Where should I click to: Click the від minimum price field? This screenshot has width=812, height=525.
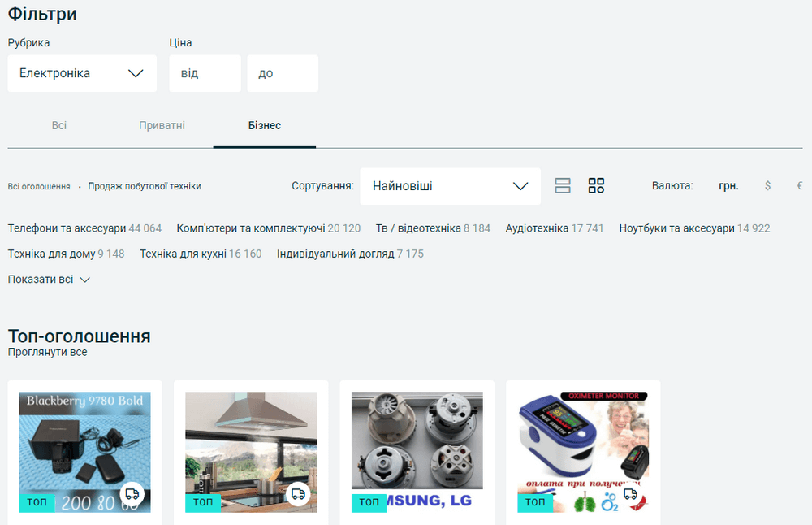pos(205,72)
